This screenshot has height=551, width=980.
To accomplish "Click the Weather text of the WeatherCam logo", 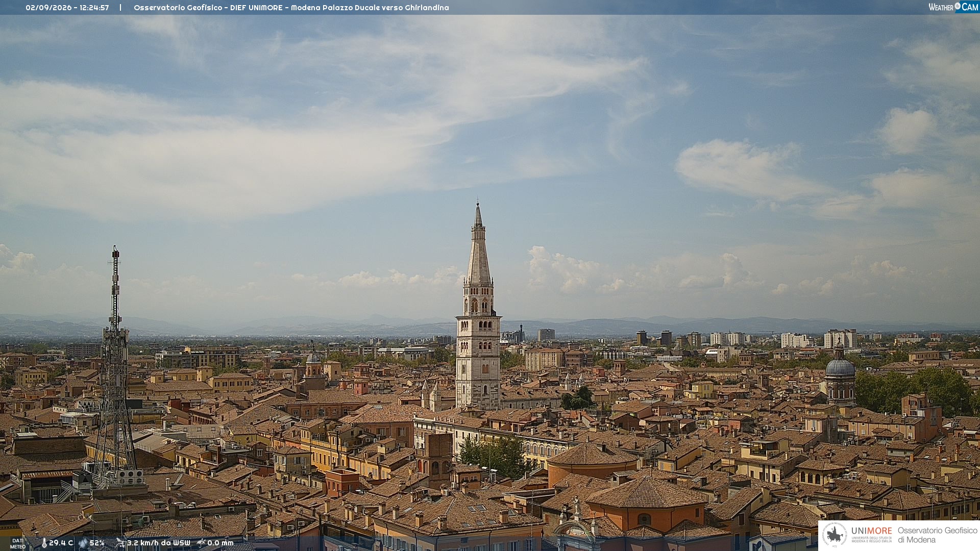I will (x=941, y=7).
